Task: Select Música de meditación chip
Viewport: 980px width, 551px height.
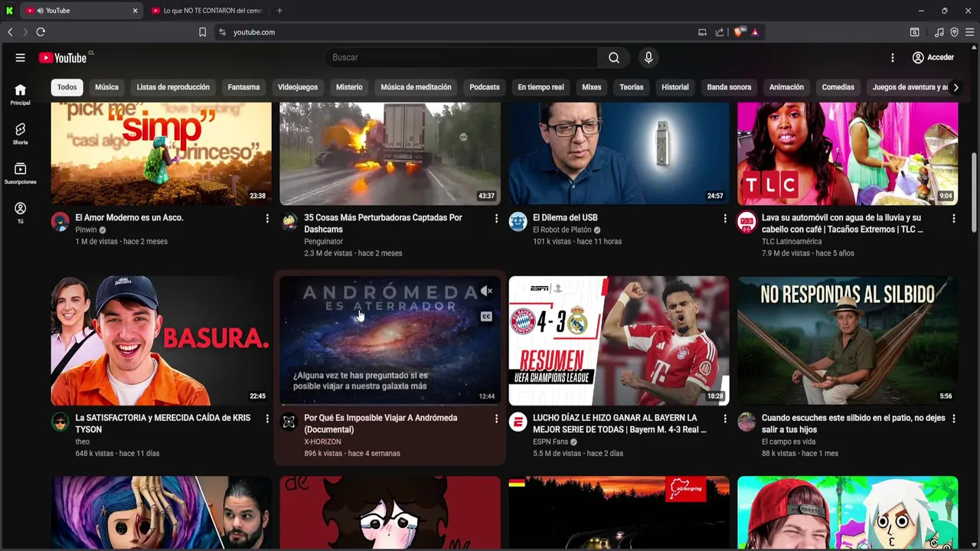Action: 416,87
